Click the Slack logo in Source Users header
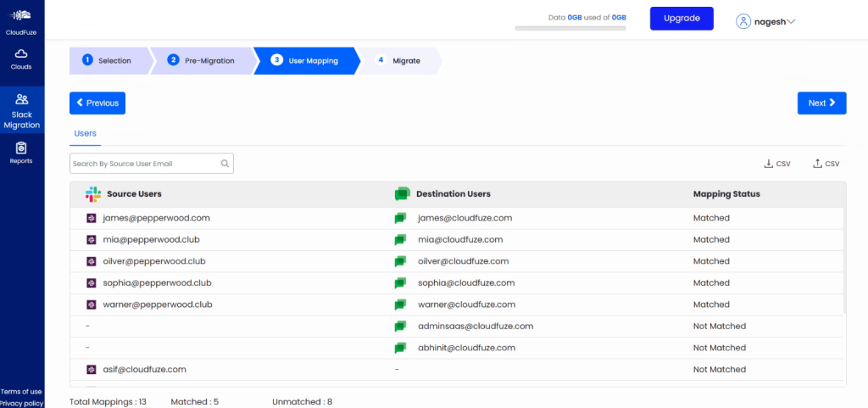Screen dimensions: 868x408 pyautogui.click(x=93, y=193)
